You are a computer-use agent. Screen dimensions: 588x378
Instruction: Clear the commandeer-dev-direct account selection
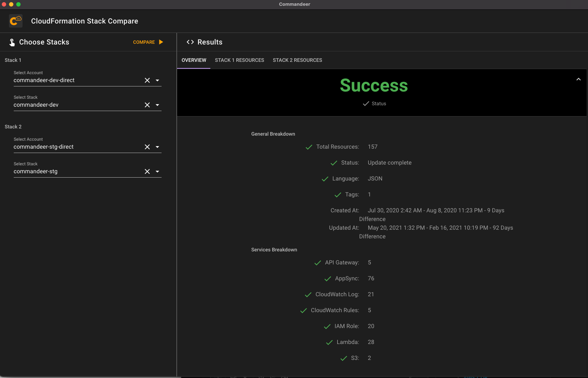(x=147, y=80)
